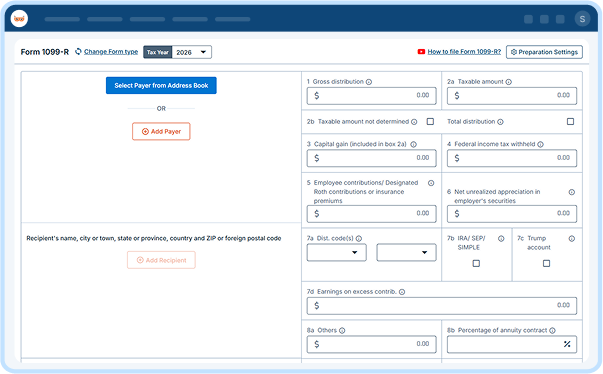The width and height of the screenshot is (603, 374).
Task: Click the Gross distribution amount field
Action: (x=371, y=96)
